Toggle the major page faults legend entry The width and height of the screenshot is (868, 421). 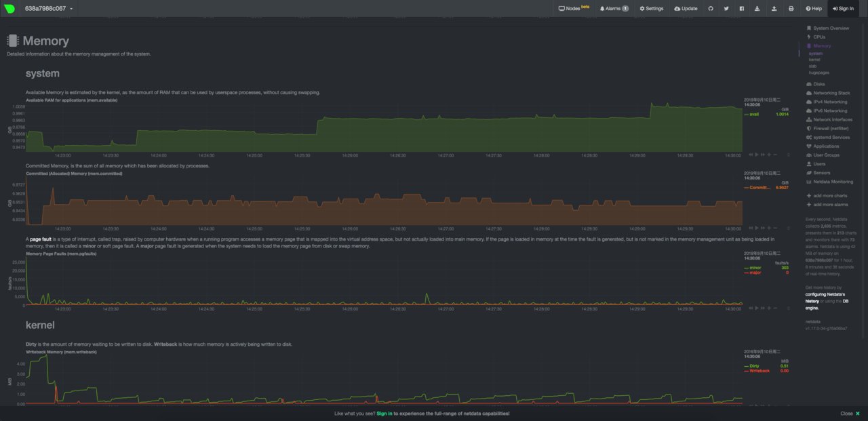(755, 273)
